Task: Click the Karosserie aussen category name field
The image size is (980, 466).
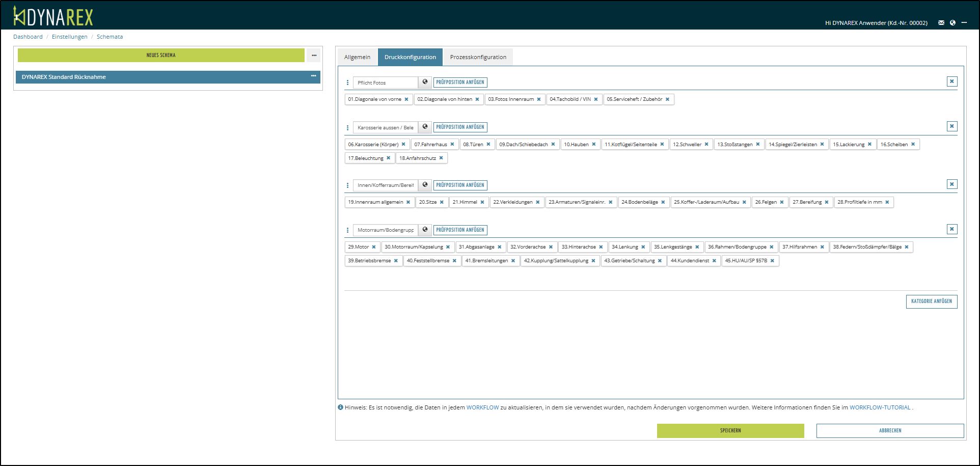Action: [x=385, y=127]
